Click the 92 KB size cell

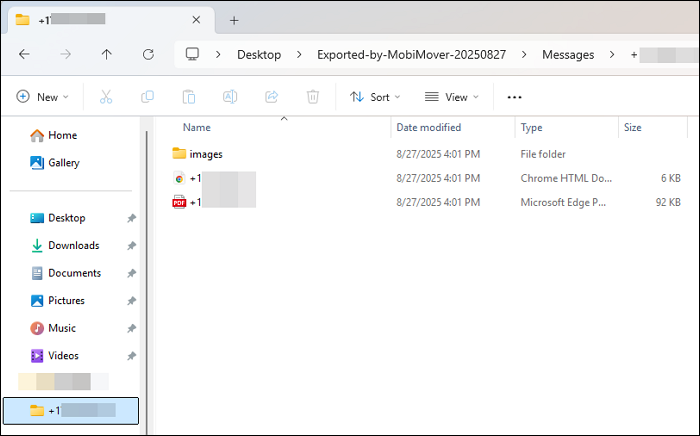668,202
